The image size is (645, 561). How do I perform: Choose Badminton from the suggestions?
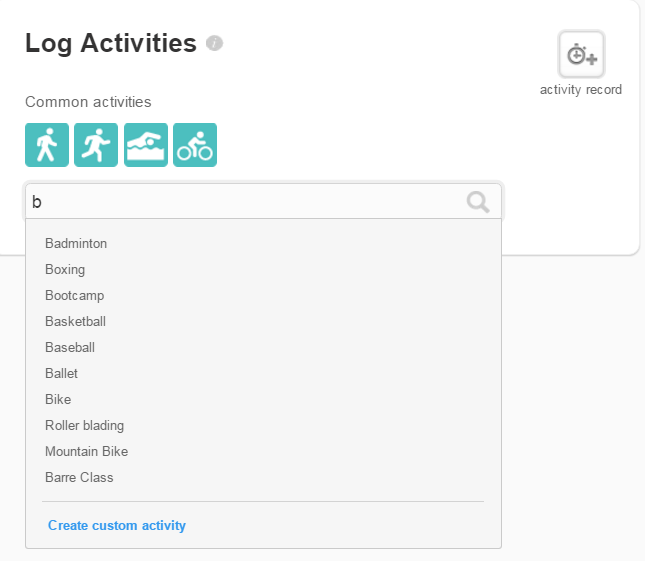click(76, 243)
